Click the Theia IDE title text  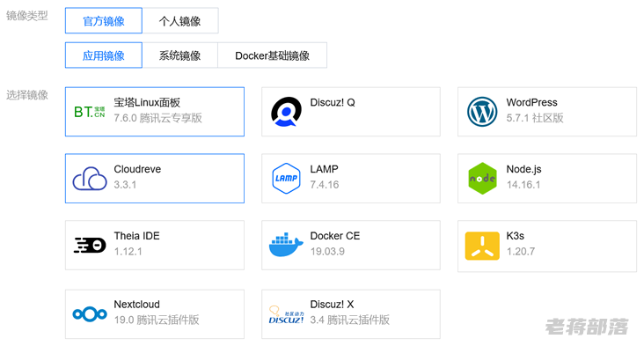click(136, 235)
